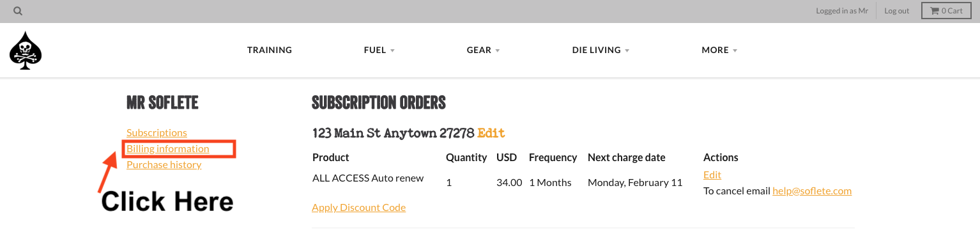Viewport: 980px width, 234px height.
Task: Go to the TRAINING menu item
Action: pos(270,50)
